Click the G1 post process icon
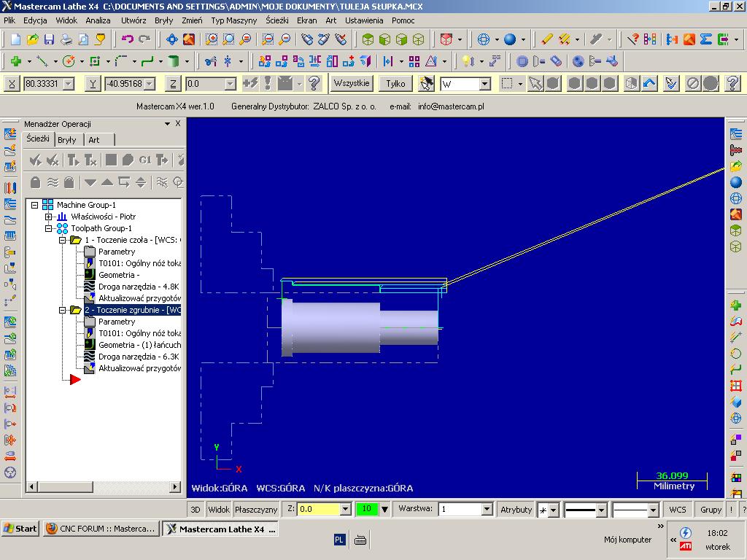Screen dimensions: 747x560 pyautogui.click(x=145, y=160)
